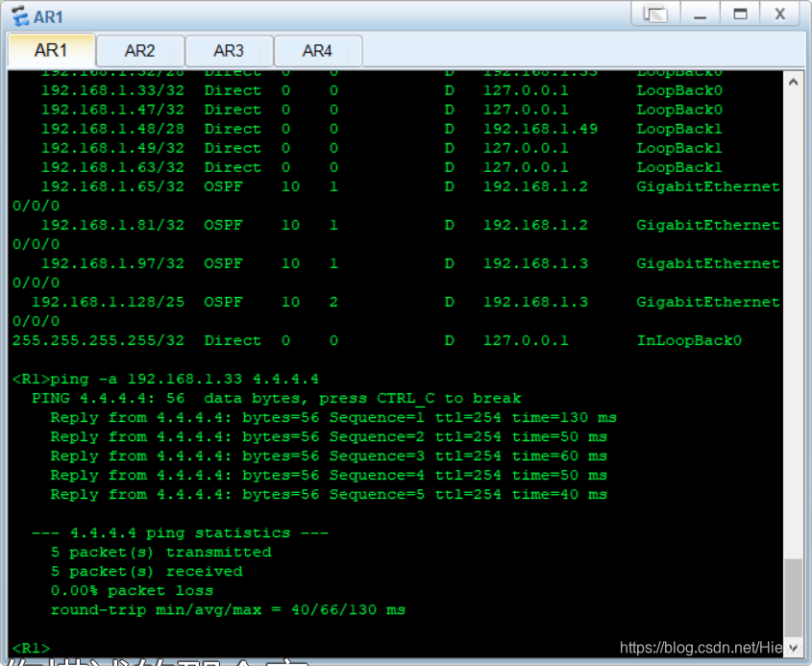Select the active AR1 tab

(51, 50)
